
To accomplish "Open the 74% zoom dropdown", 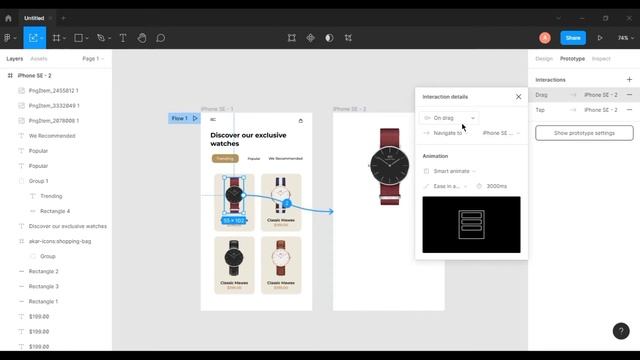I will 626,38.
